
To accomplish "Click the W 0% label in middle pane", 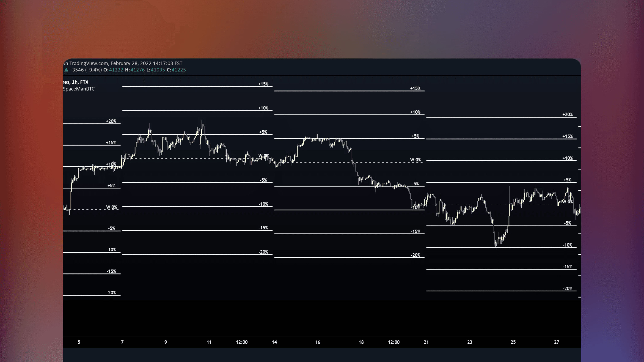I will click(416, 160).
